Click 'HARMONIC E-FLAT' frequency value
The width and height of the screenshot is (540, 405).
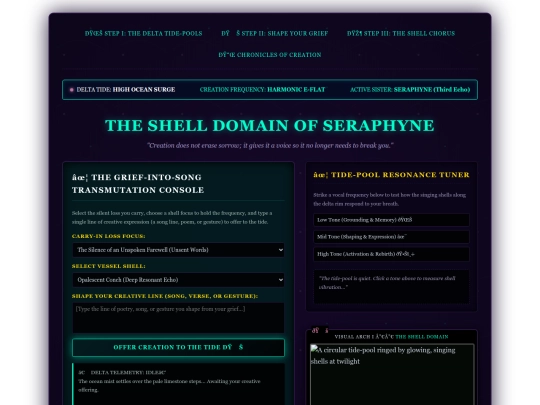pyautogui.click(x=296, y=90)
